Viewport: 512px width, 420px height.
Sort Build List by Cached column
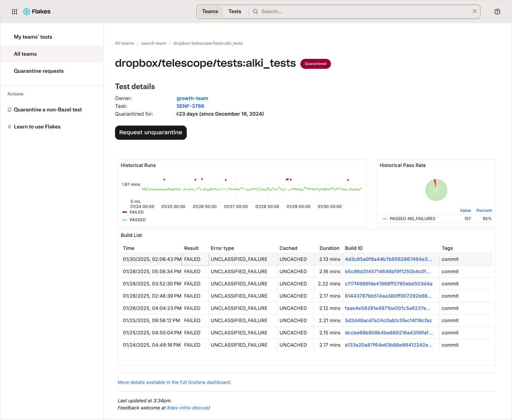point(288,248)
